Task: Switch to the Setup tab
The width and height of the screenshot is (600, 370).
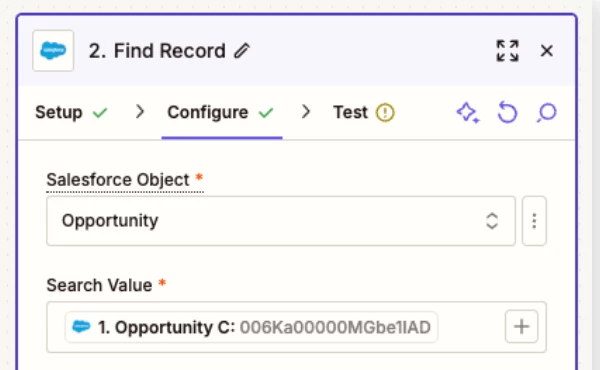Action: tap(59, 112)
